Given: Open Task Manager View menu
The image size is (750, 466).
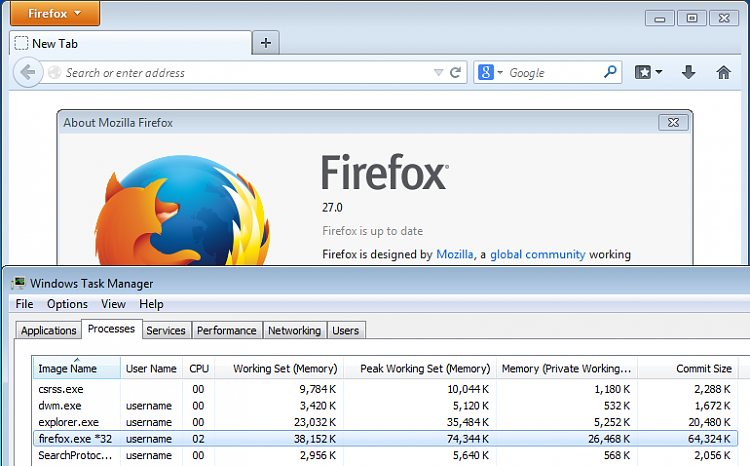Looking at the screenshot, I should pyautogui.click(x=113, y=304).
